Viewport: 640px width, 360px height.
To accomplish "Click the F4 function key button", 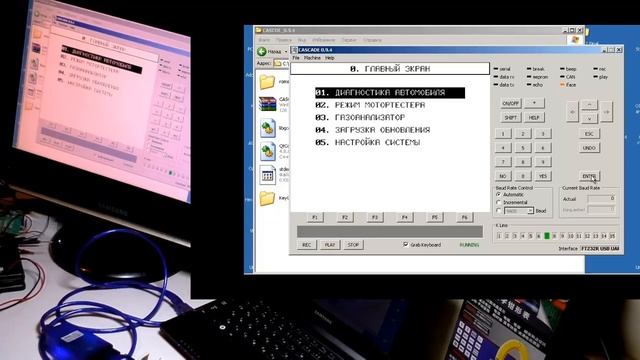I will (x=404, y=217).
